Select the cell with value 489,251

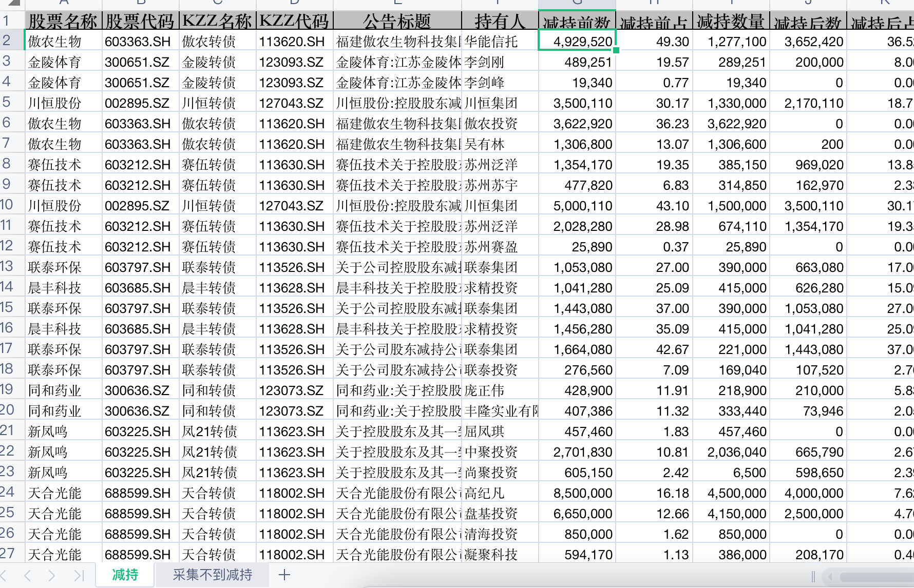(577, 62)
